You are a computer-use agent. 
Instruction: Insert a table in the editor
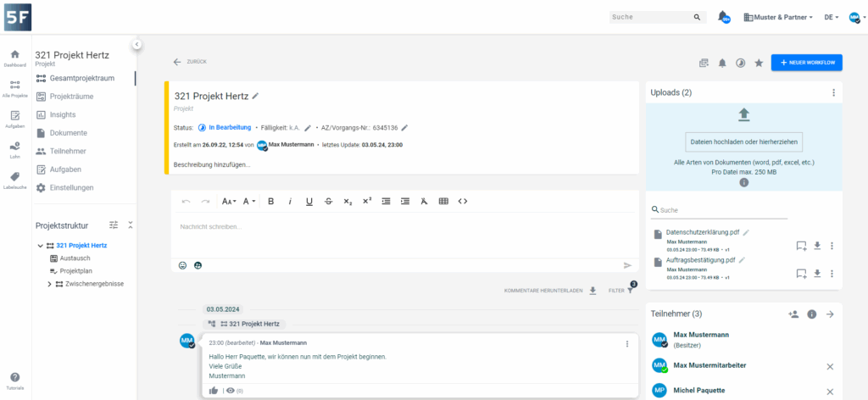click(443, 201)
